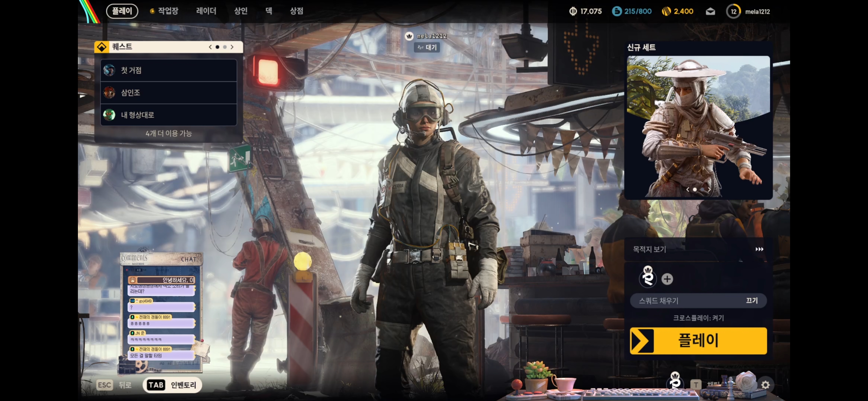Click the yellow 퀘스트 diamond icon
Viewport: 868px width, 401px height.
click(102, 47)
